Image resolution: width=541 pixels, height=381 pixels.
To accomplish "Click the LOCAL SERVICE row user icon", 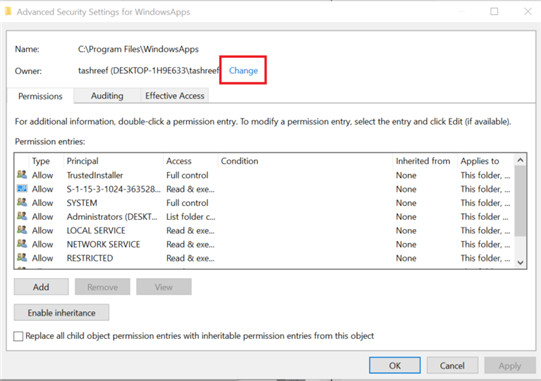I will pyautogui.click(x=22, y=230).
